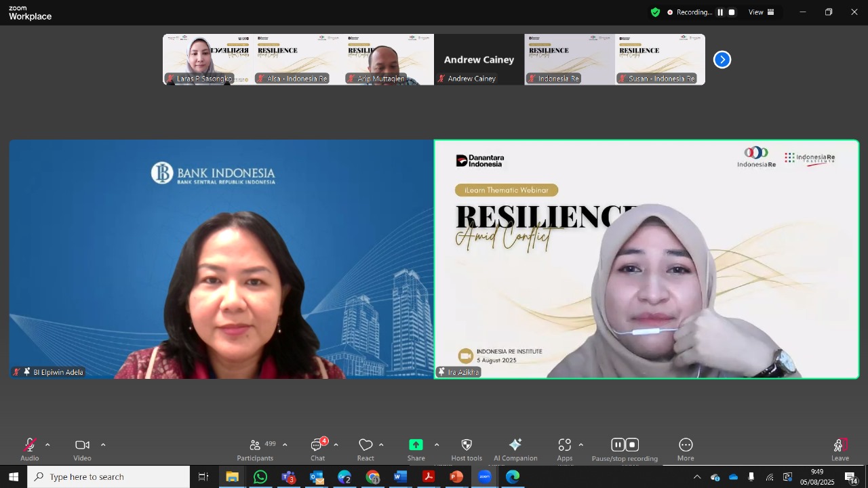Expand the video options caret

(x=103, y=445)
